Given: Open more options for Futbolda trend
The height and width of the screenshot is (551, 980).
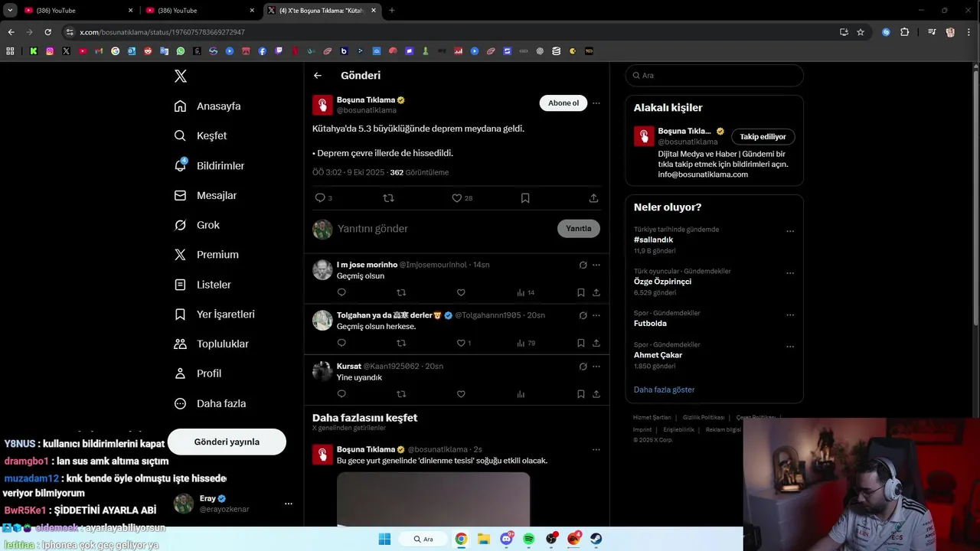Looking at the screenshot, I should [x=790, y=315].
